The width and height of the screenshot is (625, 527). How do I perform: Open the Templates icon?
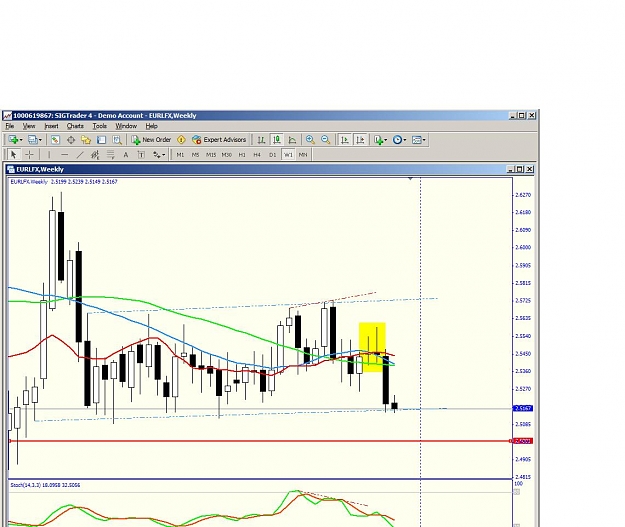point(417,140)
